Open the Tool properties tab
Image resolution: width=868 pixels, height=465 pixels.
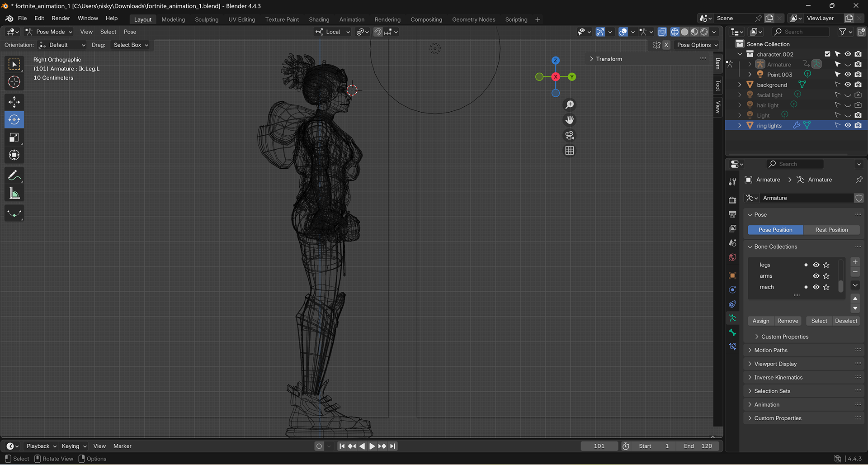click(732, 182)
